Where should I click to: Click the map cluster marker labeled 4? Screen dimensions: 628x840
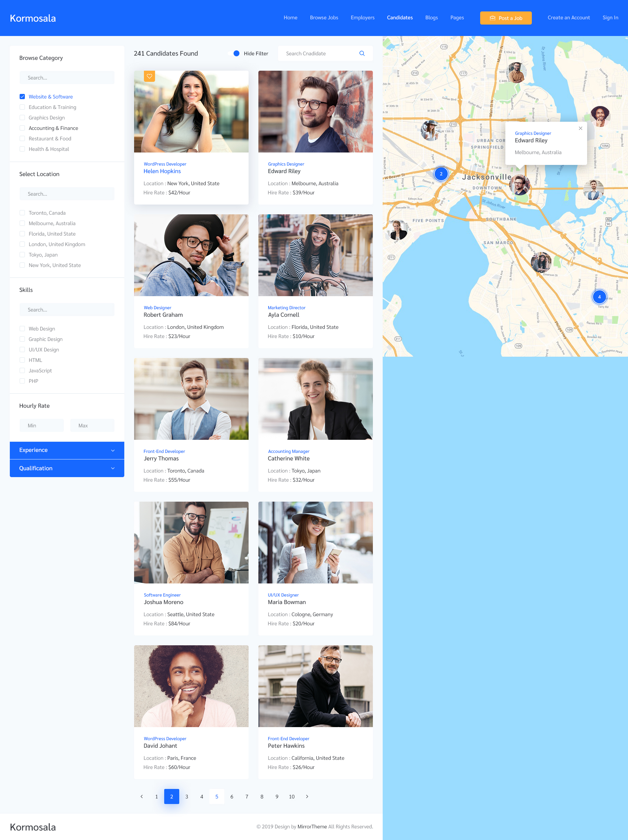[x=599, y=297]
